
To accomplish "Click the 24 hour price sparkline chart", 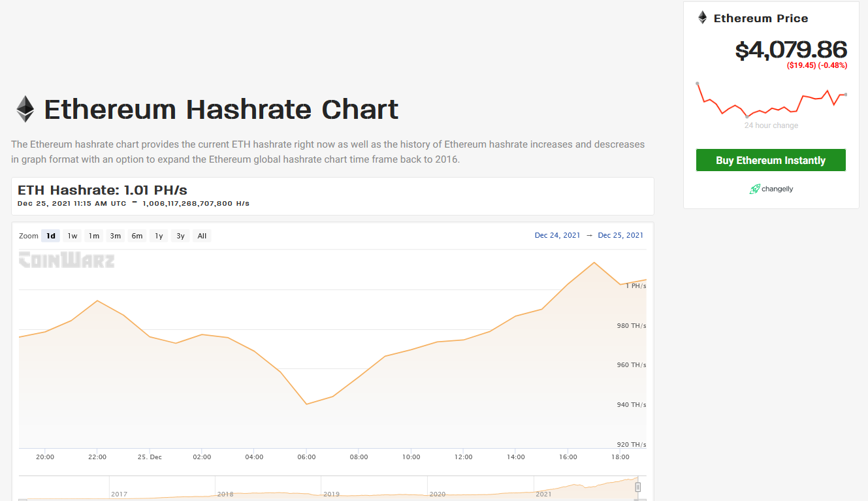I will [771, 100].
